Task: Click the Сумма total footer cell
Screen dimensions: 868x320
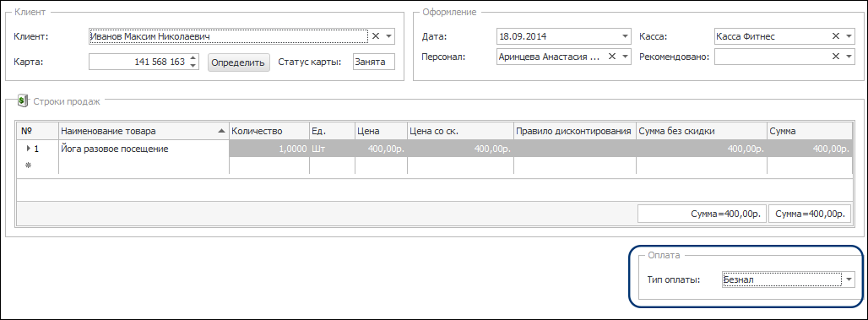Action: click(810, 214)
